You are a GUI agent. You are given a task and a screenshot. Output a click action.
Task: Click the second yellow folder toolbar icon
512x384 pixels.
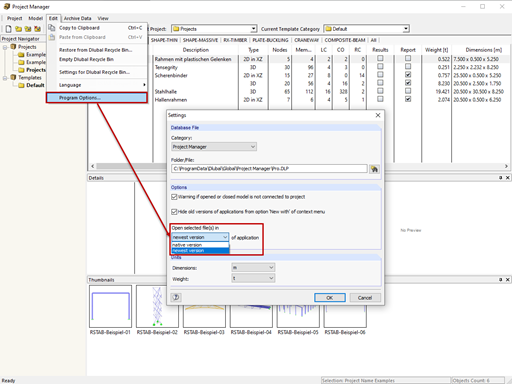tap(28, 29)
